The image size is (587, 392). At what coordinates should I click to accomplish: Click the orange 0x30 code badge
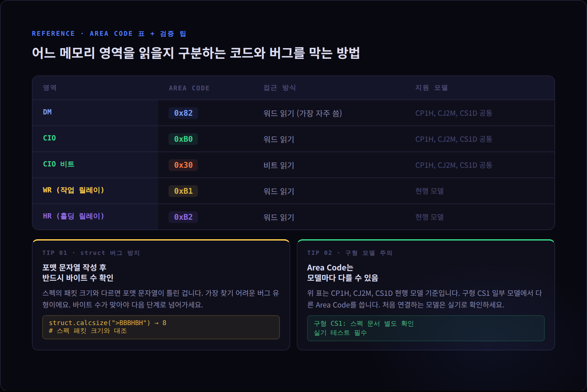183,165
